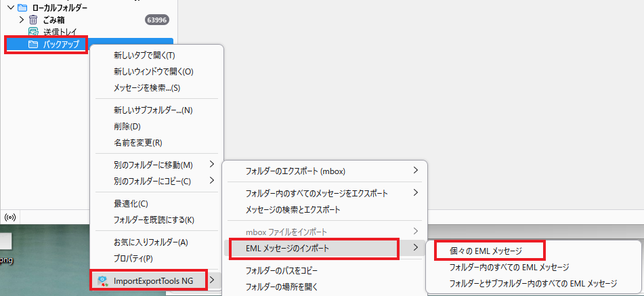Viewport: 644px width, 296px height.
Task: Expand arrow beside フォルダー内のすべてのメッセージをエクスポート
Action: pos(416,192)
